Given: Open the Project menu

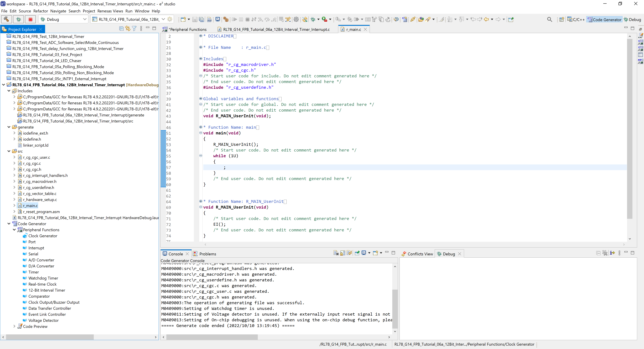Looking at the screenshot, I should point(89,11).
